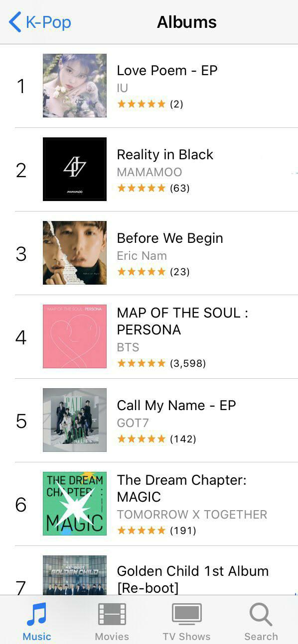
Task: Tap Call My Name EP artwork
Action: (75, 420)
